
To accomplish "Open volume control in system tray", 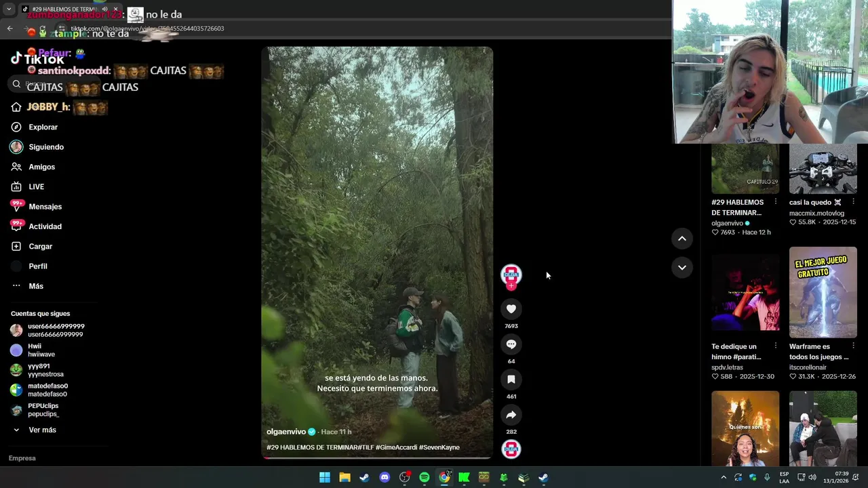I will [812, 477].
